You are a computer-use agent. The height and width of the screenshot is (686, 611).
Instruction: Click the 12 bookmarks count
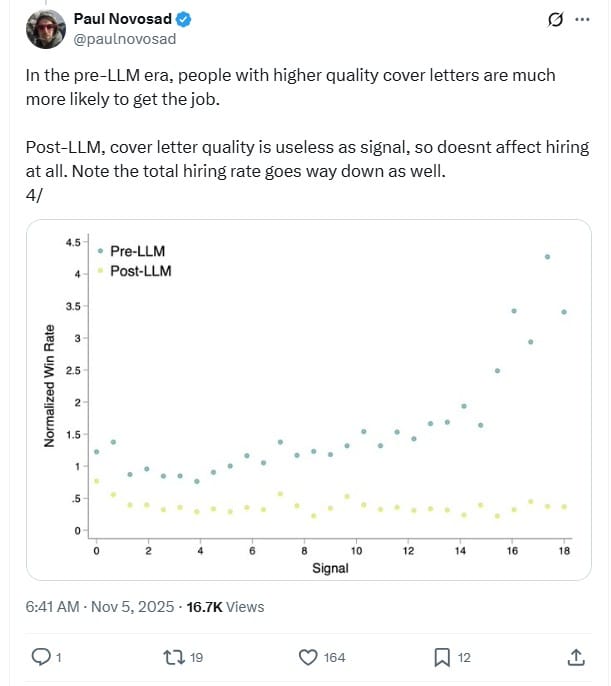465,657
